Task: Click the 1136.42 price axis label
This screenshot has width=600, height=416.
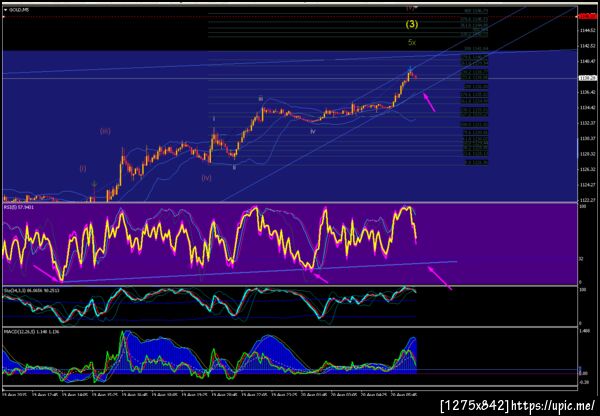Action: point(588,92)
